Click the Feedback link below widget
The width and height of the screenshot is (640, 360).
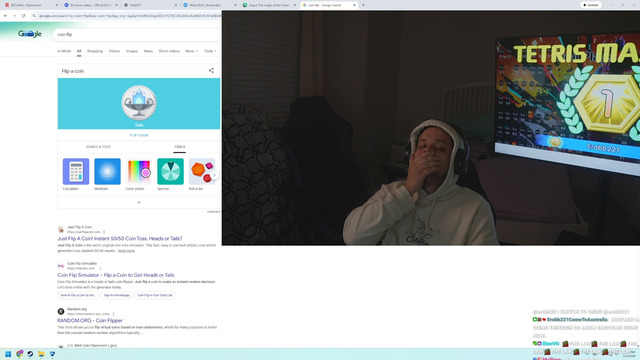coord(213,211)
